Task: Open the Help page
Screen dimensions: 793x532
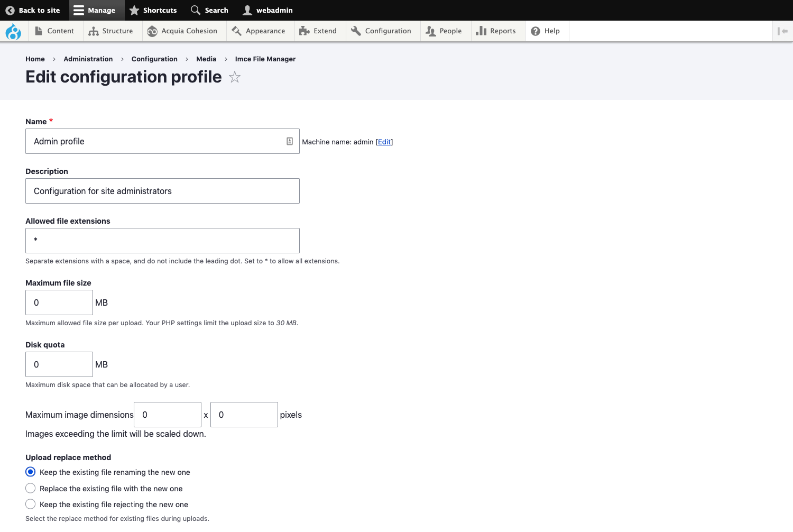Action: click(x=546, y=31)
